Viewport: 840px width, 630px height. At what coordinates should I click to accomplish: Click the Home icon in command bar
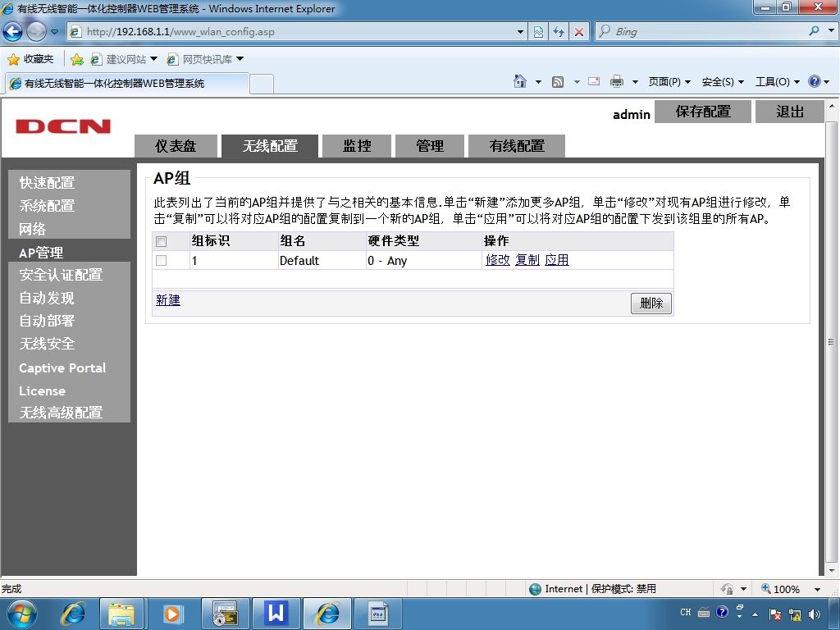(519, 81)
